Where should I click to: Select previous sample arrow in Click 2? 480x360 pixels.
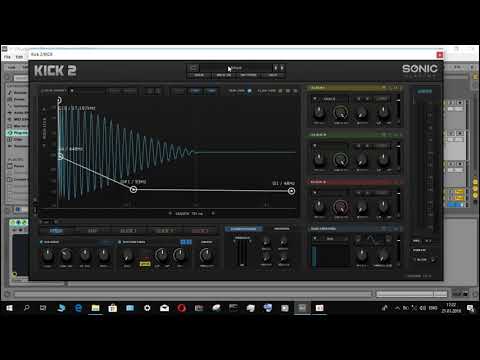click(359, 146)
